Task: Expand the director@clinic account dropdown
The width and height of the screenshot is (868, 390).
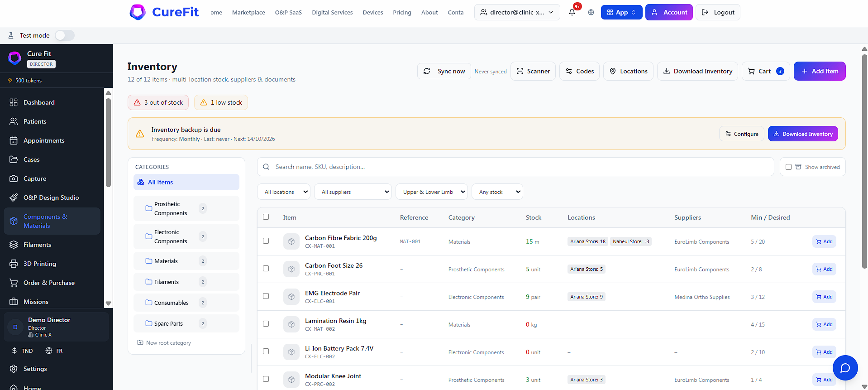Action: tap(517, 12)
